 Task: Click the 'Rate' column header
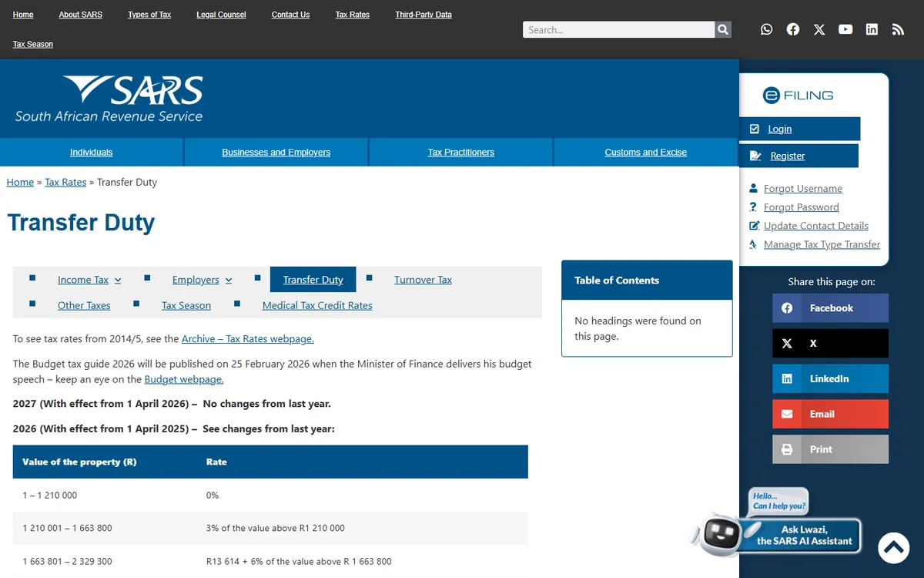[216, 462]
